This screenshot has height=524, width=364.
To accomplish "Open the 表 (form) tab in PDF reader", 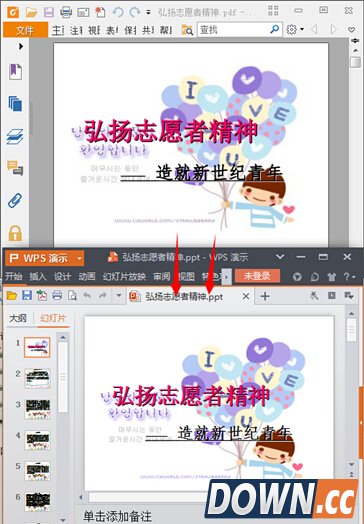I will tap(112, 30).
